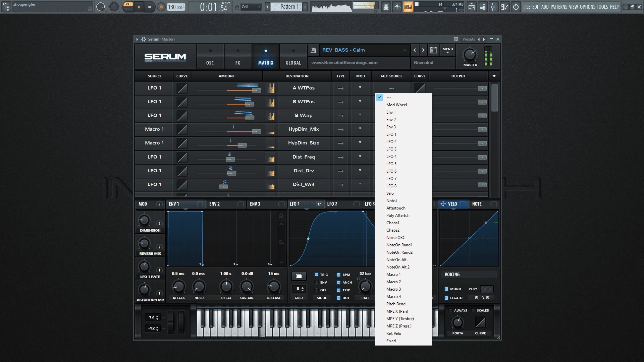This screenshot has width=644, height=362.
Task: Toggle the LFO BPM checkbox
Action: (x=339, y=275)
